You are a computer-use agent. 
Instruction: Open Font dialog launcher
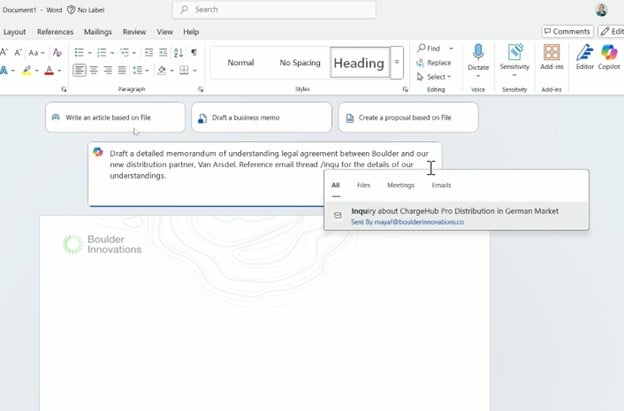(64, 90)
